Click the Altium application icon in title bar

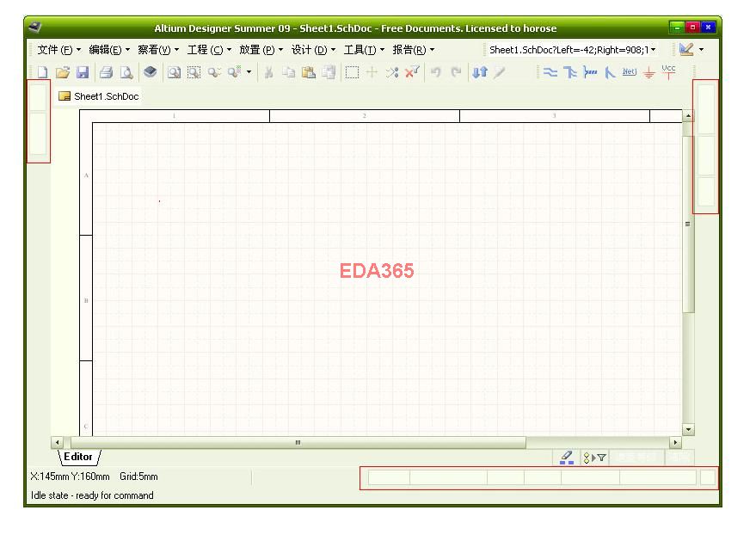click(x=34, y=27)
